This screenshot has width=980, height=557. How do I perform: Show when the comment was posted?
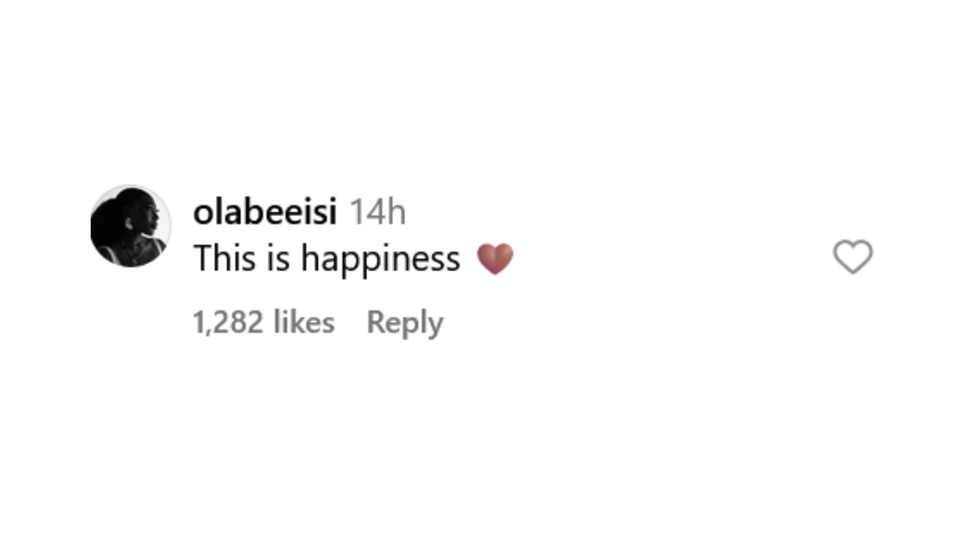click(x=378, y=211)
